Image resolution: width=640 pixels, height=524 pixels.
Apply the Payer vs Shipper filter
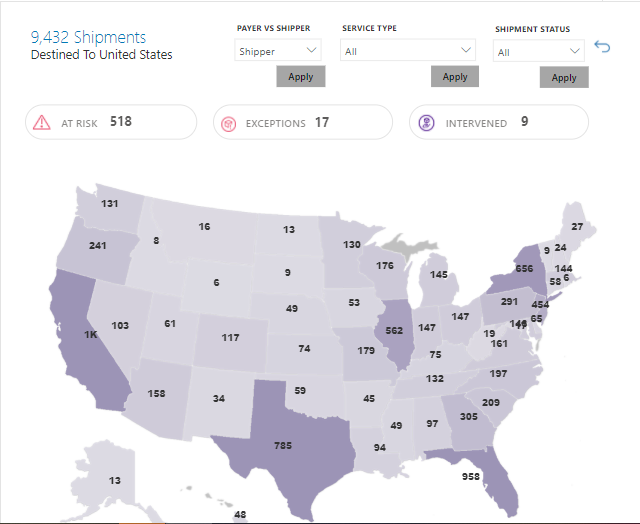pos(301,77)
